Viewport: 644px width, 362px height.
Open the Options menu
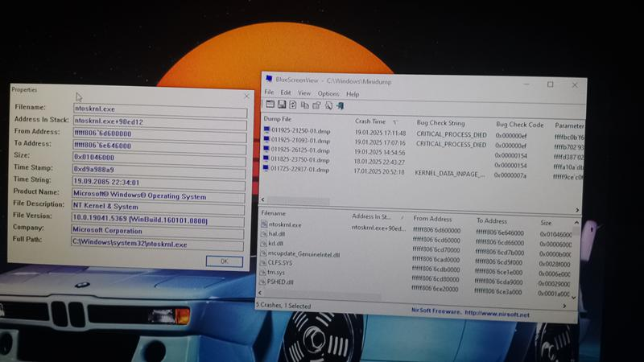[328, 93]
